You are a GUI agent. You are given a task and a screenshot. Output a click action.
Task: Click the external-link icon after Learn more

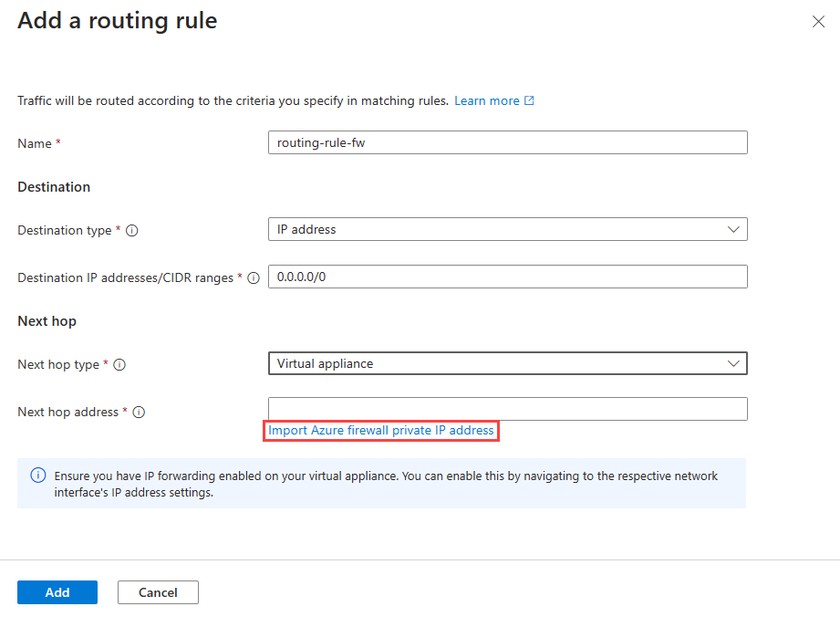pos(530,100)
